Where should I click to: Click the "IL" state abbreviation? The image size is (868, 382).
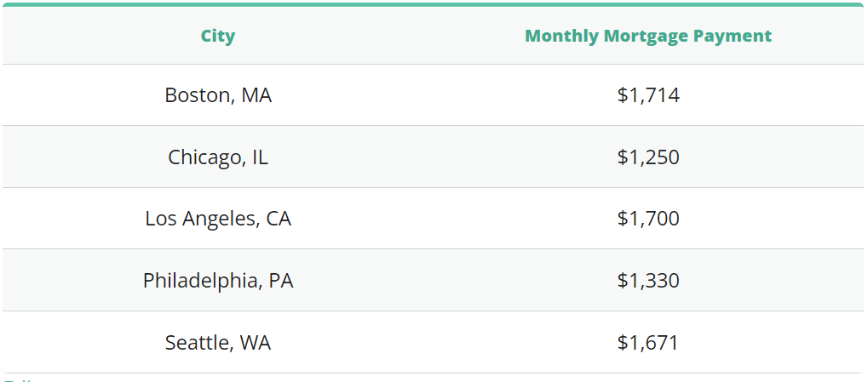point(260,157)
